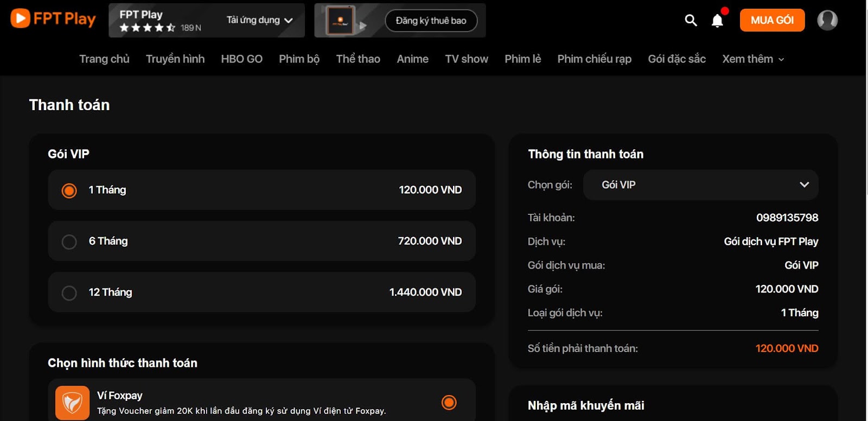868x421 pixels.
Task: Open the Phim chiếu rạp menu item
Action: (594, 59)
